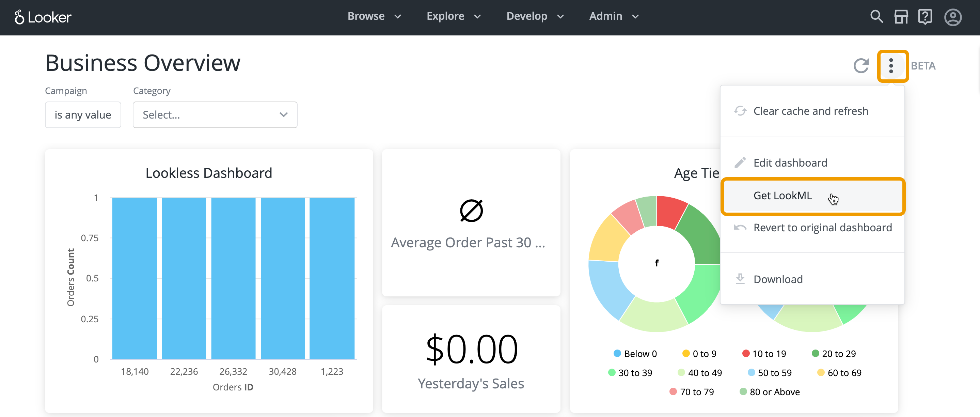Viewport: 980px width, 417px height.
Task: Open the Category Select dropdown
Action: point(215,114)
